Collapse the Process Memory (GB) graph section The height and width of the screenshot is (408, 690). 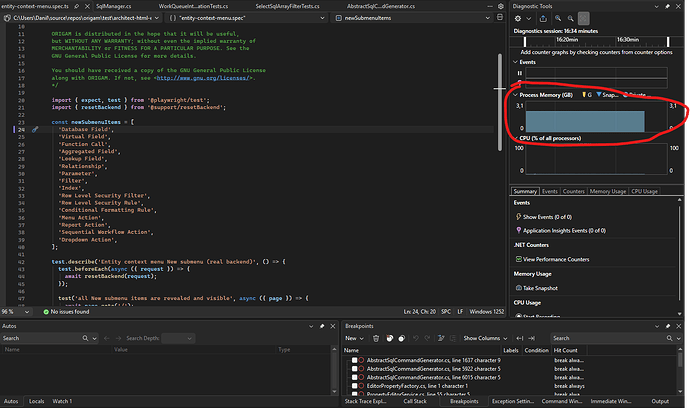(x=515, y=95)
